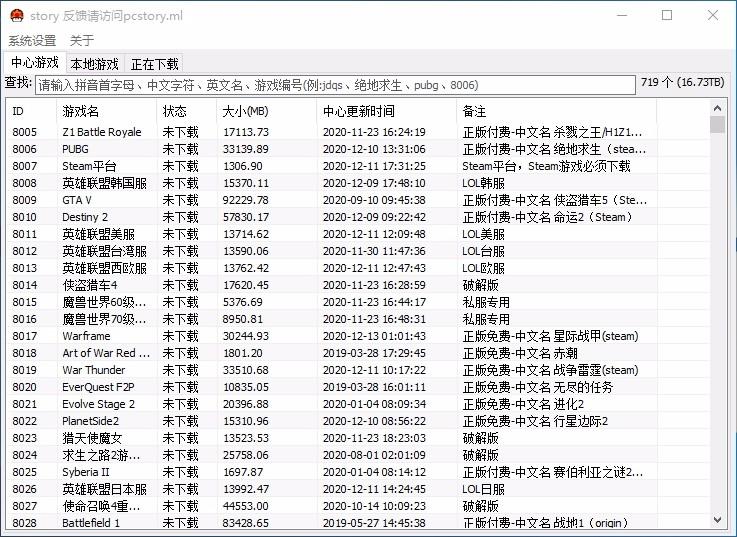737x537 pixels.
Task: Switch to the 中心游戏 tab
Action: (35, 62)
